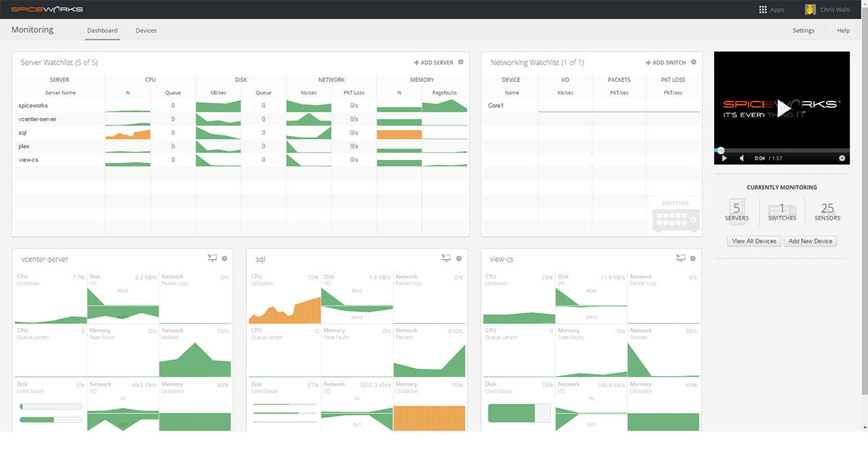Click the sql card monitor icon
The height and width of the screenshot is (450, 868).
446,258
